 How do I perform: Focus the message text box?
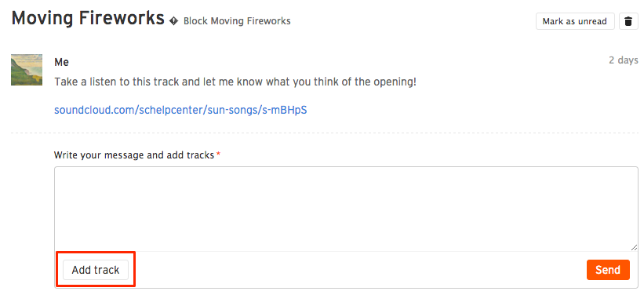(346, 209)
